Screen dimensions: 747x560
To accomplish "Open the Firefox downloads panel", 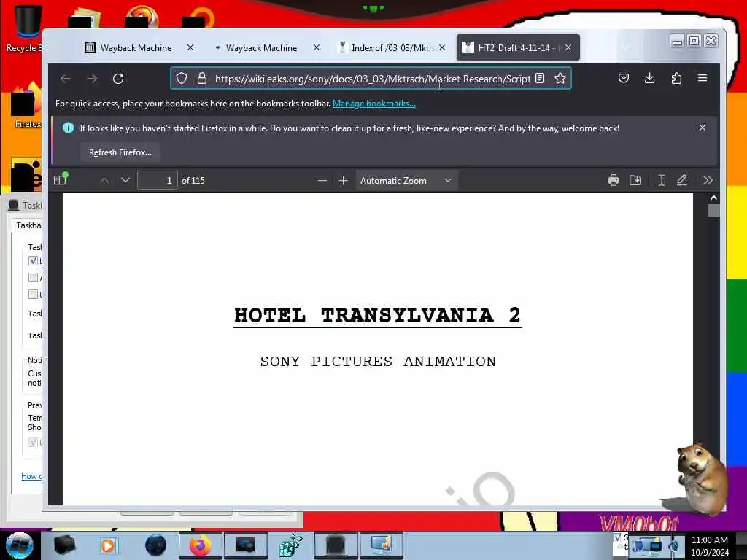I will pyautogui.click(x=650, y=78).
